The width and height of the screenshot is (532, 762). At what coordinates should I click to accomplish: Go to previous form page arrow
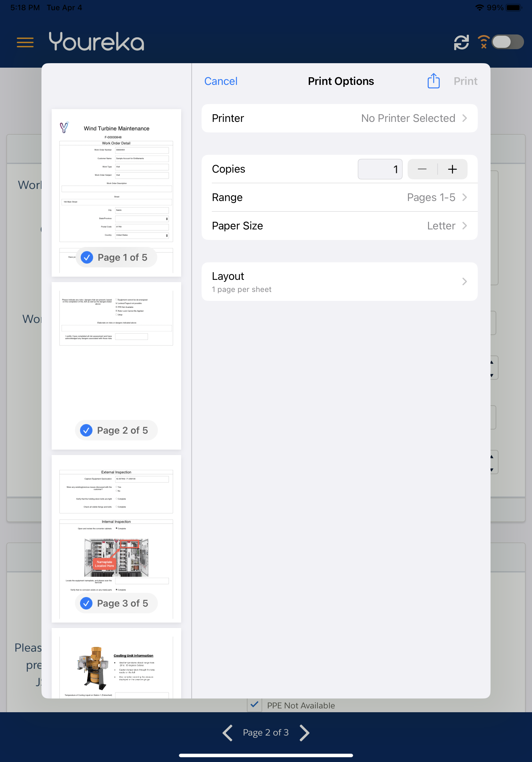pos(227,733)
